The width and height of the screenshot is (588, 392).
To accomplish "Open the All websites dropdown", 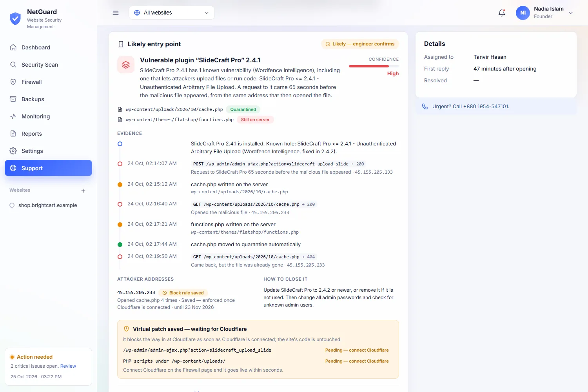I will point(172,13).
